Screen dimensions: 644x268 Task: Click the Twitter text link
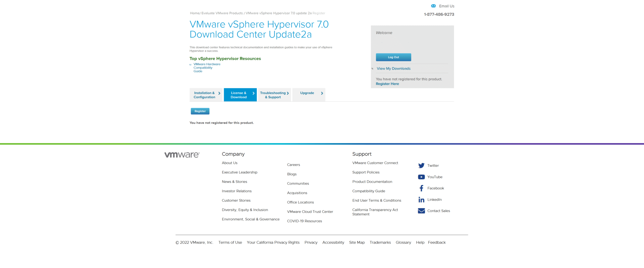pos(433,166)
